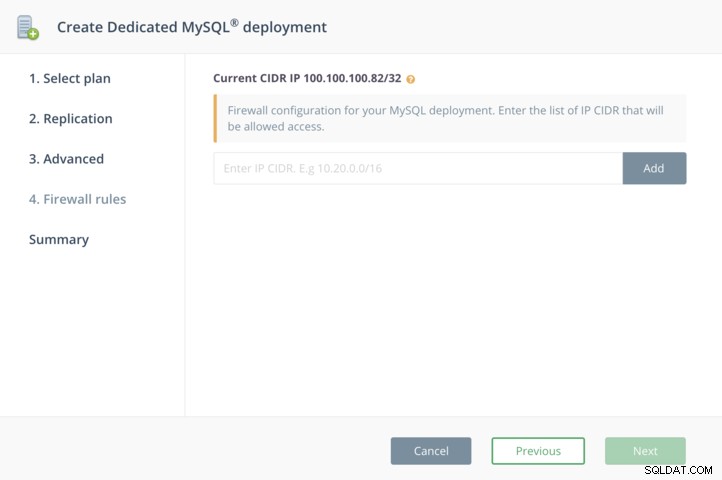
Task: Click the empty sidebar space under Summary
Action: point(92,332)
